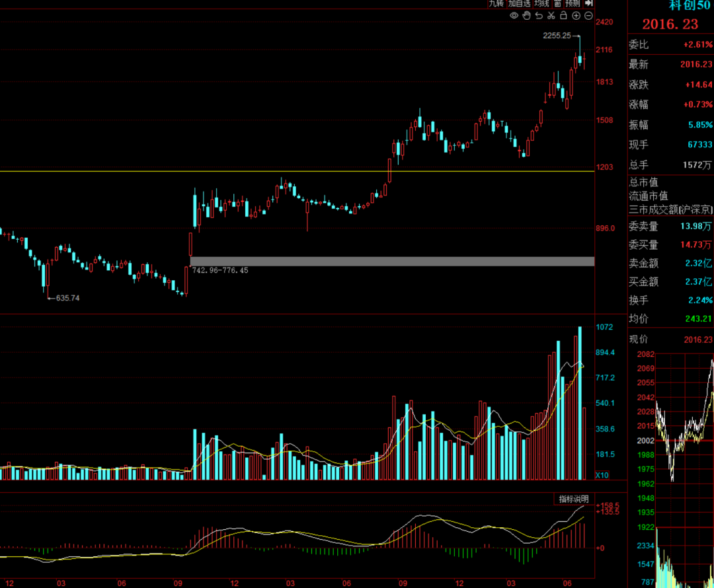Click the 科创50 index title
The width and height of the screenshot is (714, 588).
click(690, 5)
